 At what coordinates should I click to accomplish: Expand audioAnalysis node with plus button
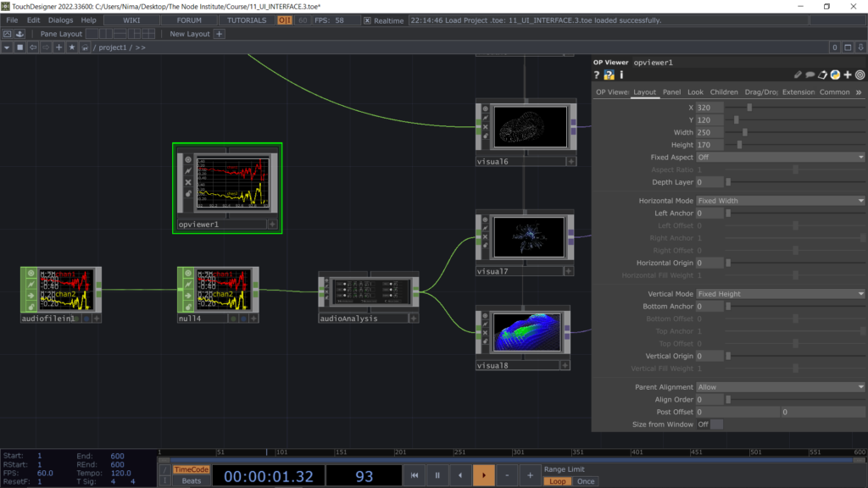[x=414, y=319]
